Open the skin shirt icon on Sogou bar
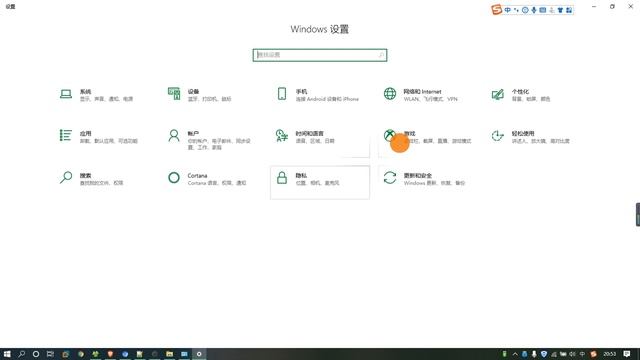640x360 pixels. coord(560,10)
